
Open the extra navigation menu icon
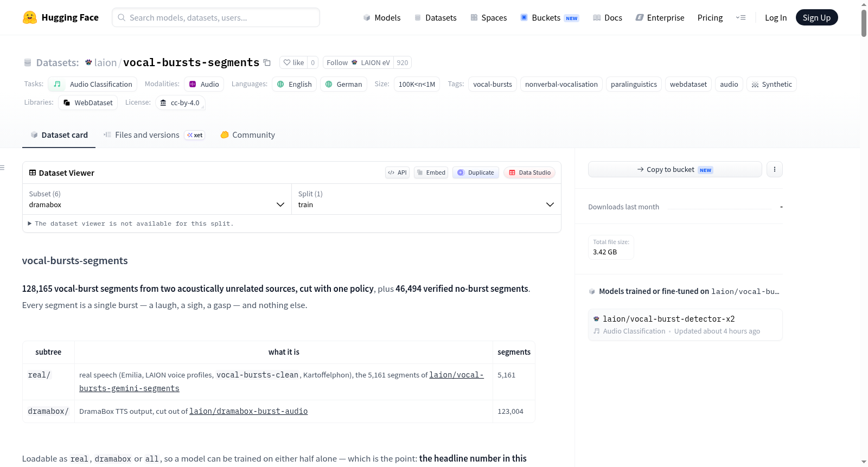click(741, 17)
